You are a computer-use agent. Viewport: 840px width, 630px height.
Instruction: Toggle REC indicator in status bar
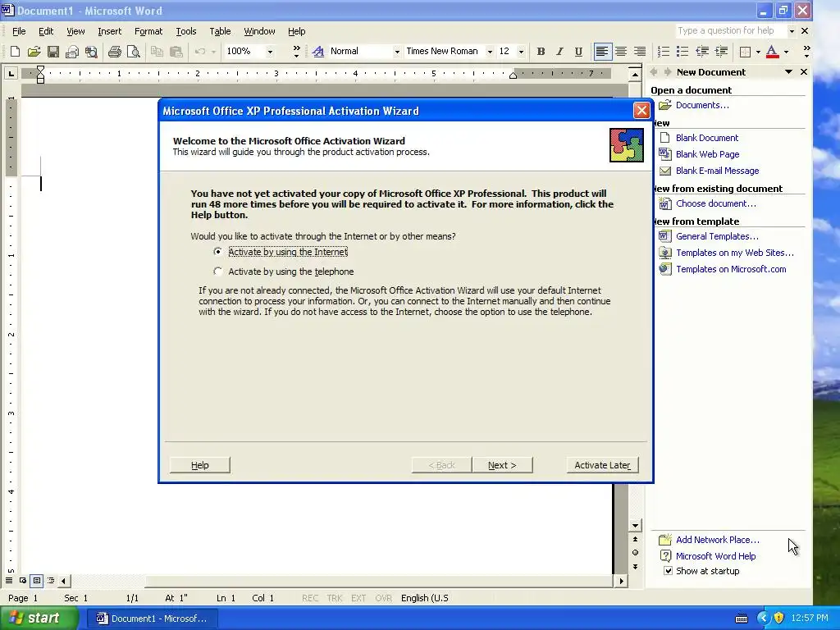(x=310, y=598)
